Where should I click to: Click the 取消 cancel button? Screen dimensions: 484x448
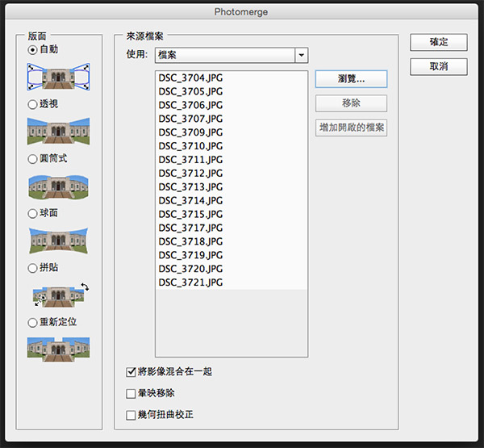tap(438, 66)
